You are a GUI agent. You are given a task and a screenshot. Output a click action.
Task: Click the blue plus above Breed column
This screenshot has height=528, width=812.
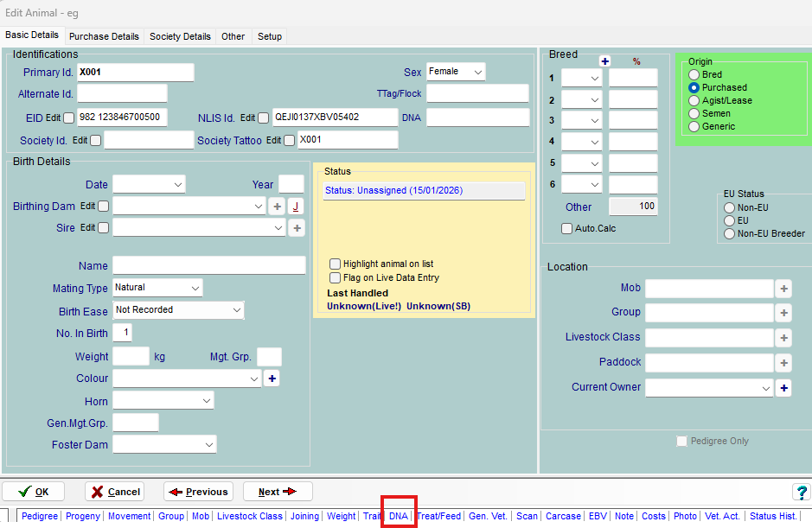point(604,61)
